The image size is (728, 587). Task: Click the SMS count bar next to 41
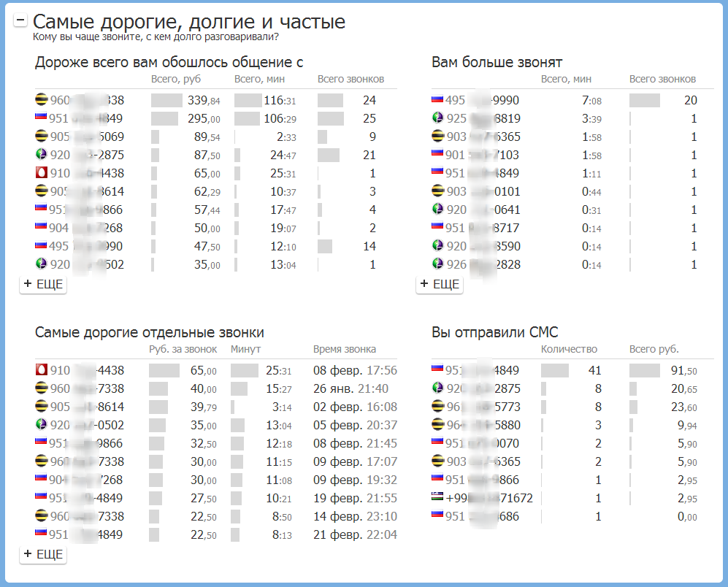[555, 371]
